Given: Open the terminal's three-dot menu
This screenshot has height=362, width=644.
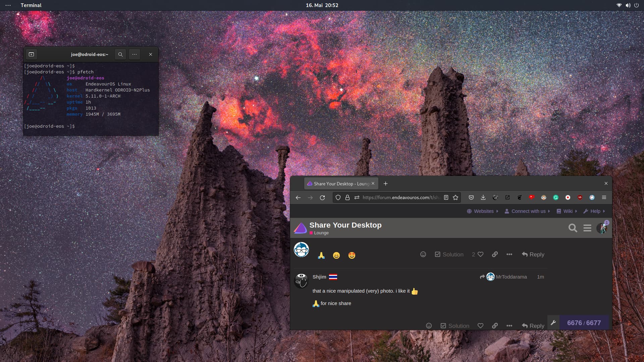Looking at the screenshot, I should click(135, 54).
